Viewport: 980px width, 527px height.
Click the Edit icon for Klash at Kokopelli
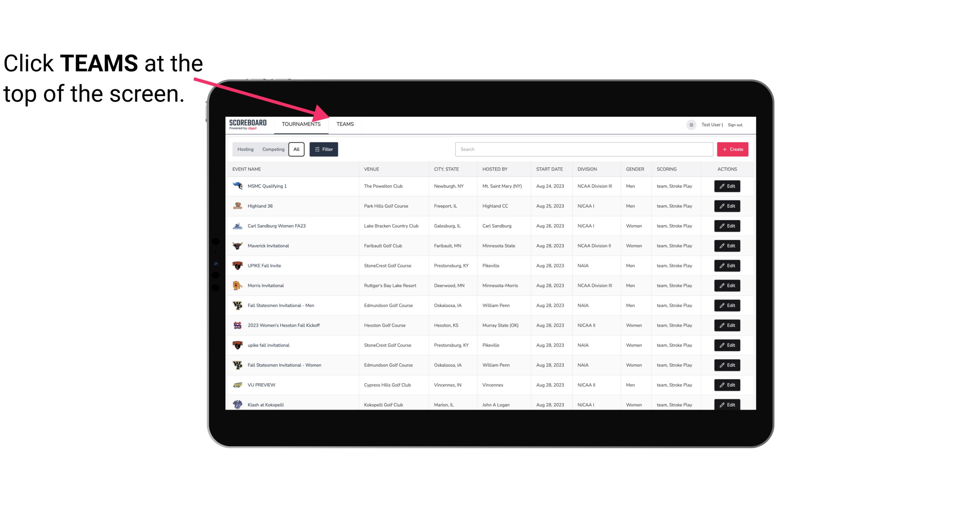click(x=728, y=404)
